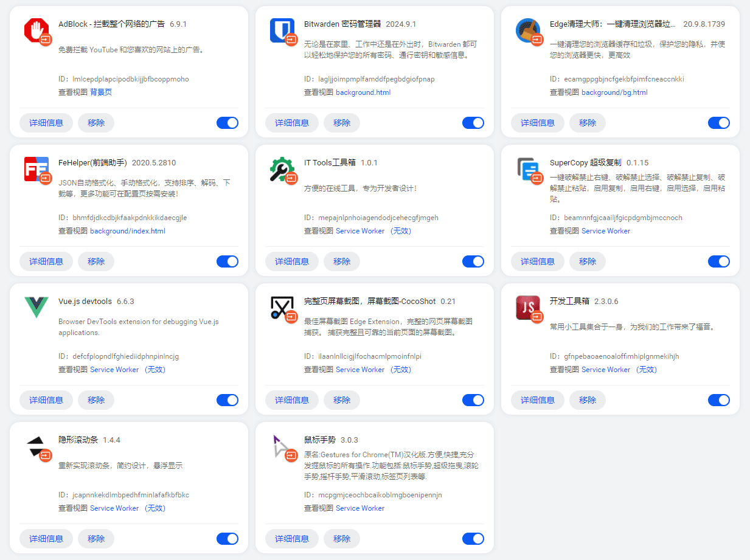Turn off the Bitwarden 密码管理器 toggle
This screenshot has height=560, width=750.
473,123
